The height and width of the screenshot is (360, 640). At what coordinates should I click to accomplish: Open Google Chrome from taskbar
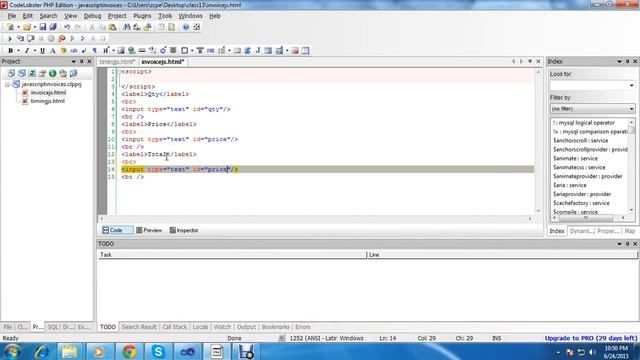(130, 351)
